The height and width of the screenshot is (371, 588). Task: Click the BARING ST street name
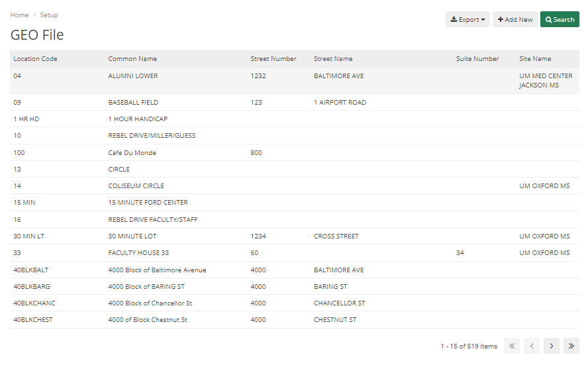[330, 287]
